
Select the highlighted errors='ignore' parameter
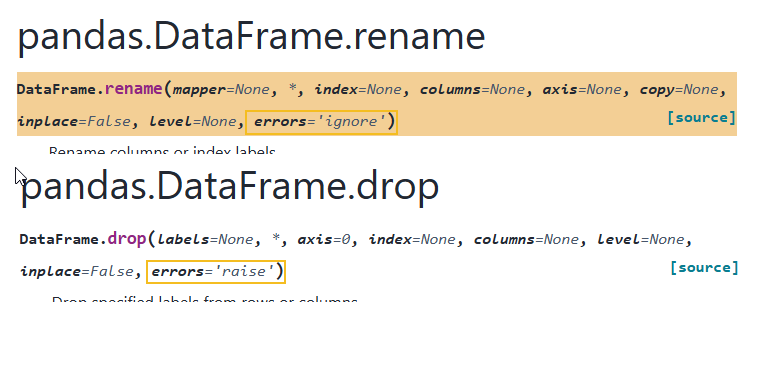(x=321, y=122)
